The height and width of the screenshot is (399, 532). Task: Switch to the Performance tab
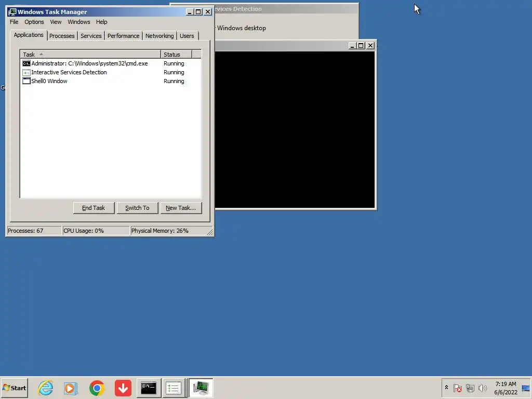coord(123,36)
